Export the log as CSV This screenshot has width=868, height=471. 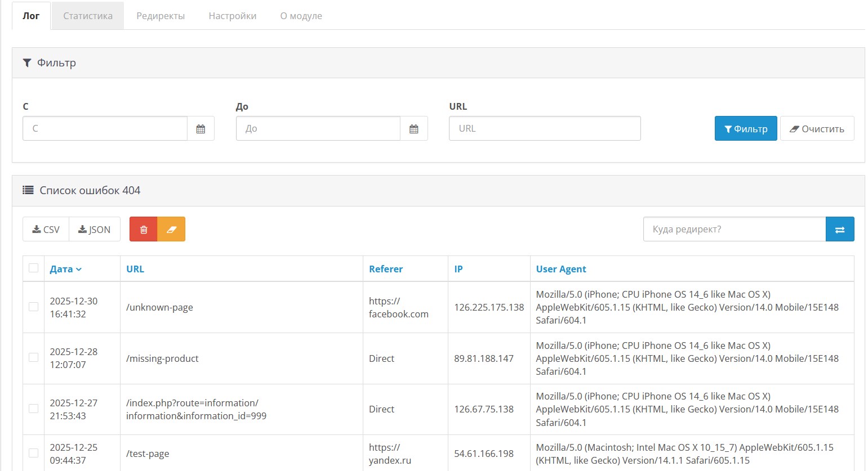coord(46,229)
